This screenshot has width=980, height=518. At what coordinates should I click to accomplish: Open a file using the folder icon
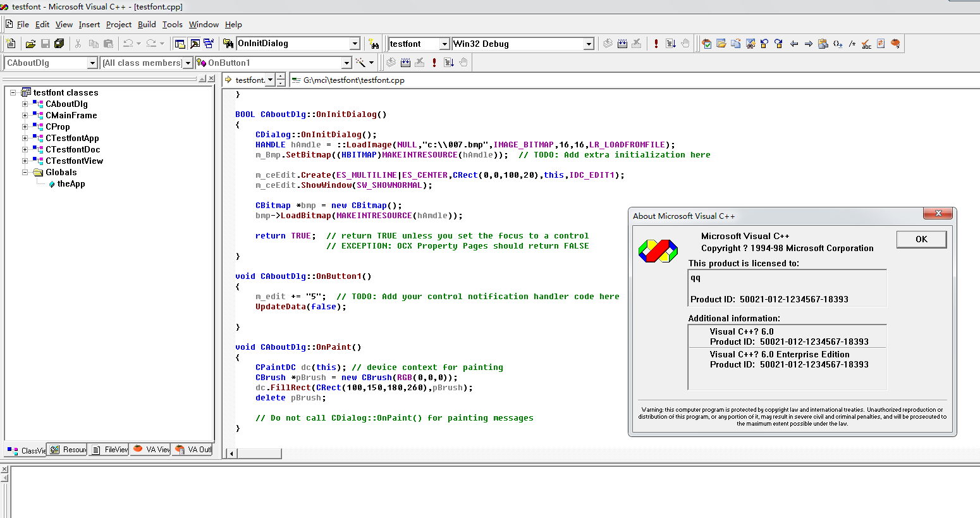30,44
